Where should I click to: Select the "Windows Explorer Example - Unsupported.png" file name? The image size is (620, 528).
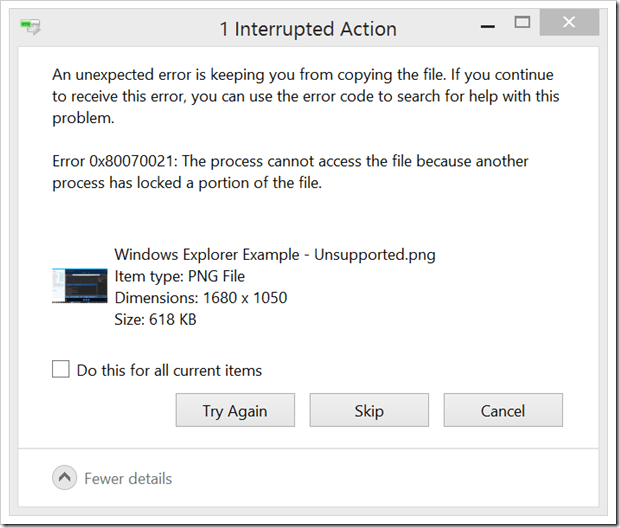point(275,254)
